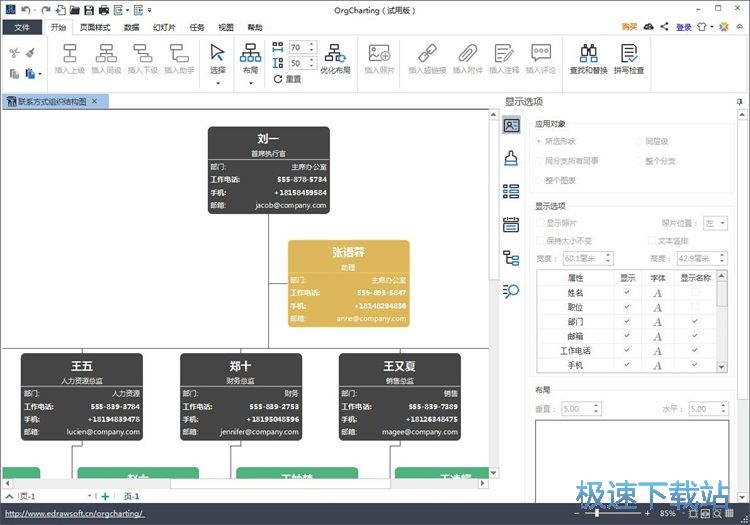Image resolution: width=750 pixels, height=525 pixels.
Task: Open the edrawsoft.cn/orgcharting link
Action: click(74, 513)
